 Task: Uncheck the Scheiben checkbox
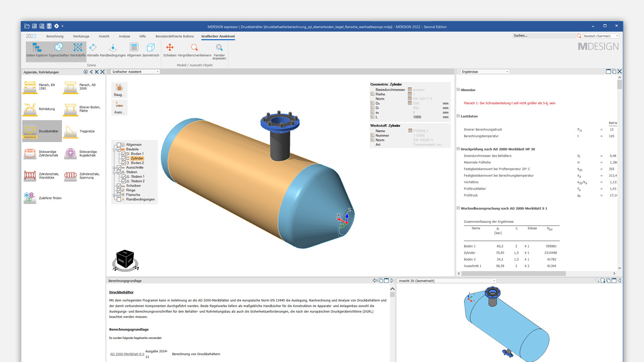click(x=119, y=186)
